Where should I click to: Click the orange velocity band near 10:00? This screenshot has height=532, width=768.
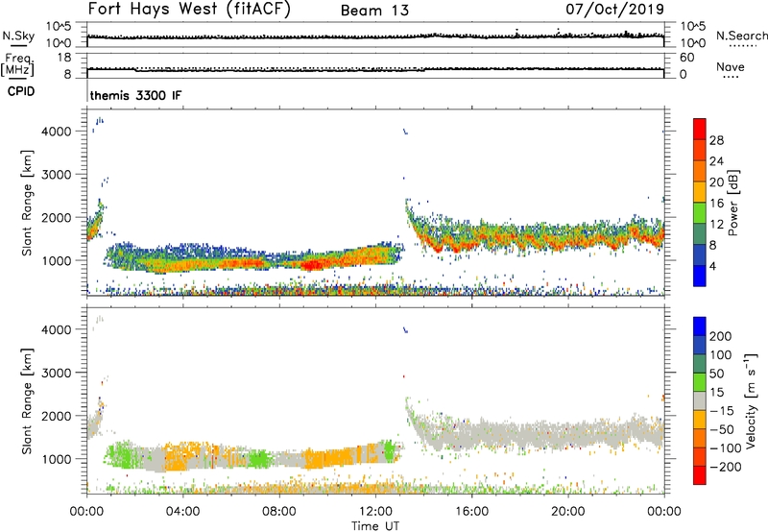(328, 458)
